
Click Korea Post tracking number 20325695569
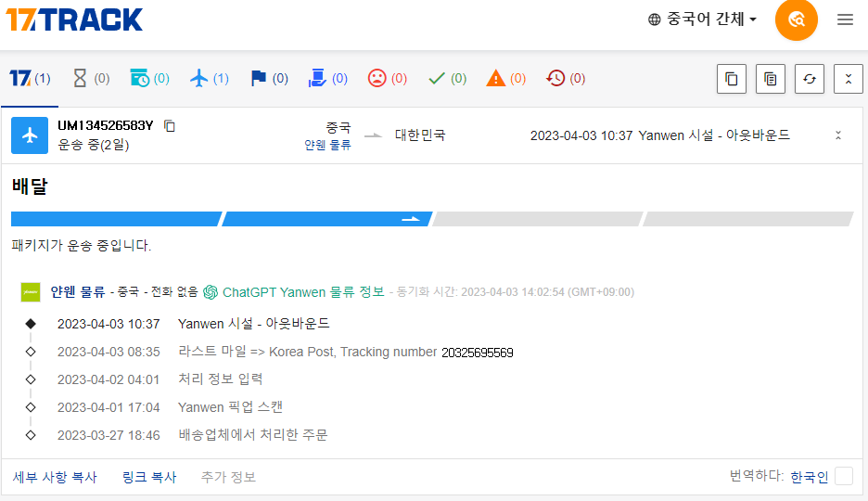(478, 353)
